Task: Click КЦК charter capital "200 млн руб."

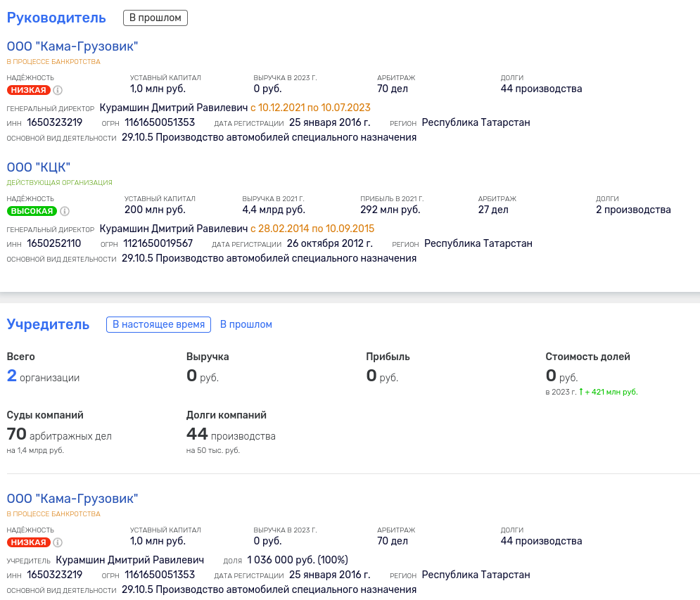Action: coord(155,210)
